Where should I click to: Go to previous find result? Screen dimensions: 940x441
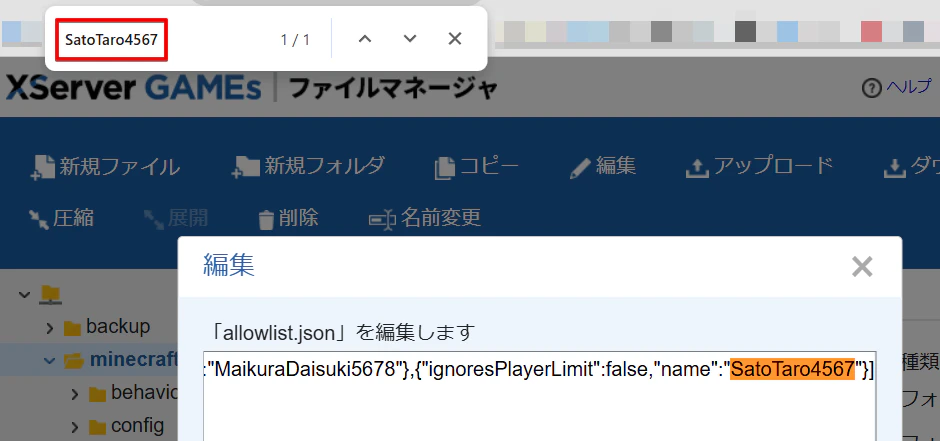365,39
